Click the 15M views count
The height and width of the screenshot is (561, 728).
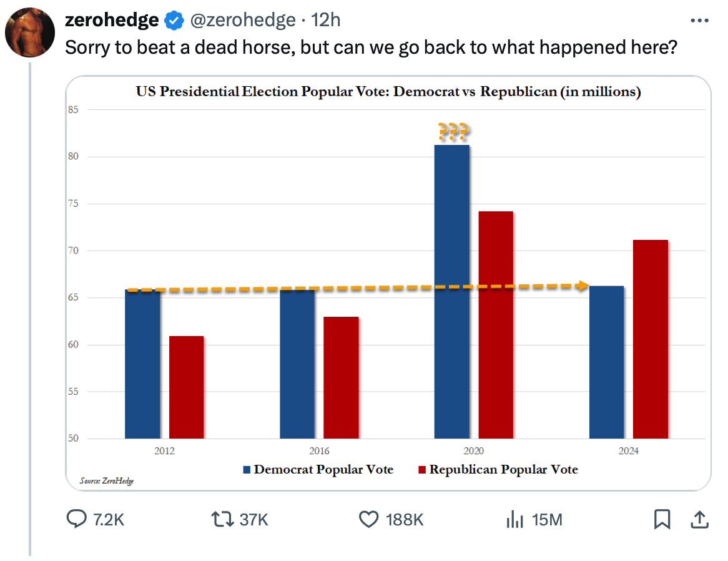pos(547,520)
